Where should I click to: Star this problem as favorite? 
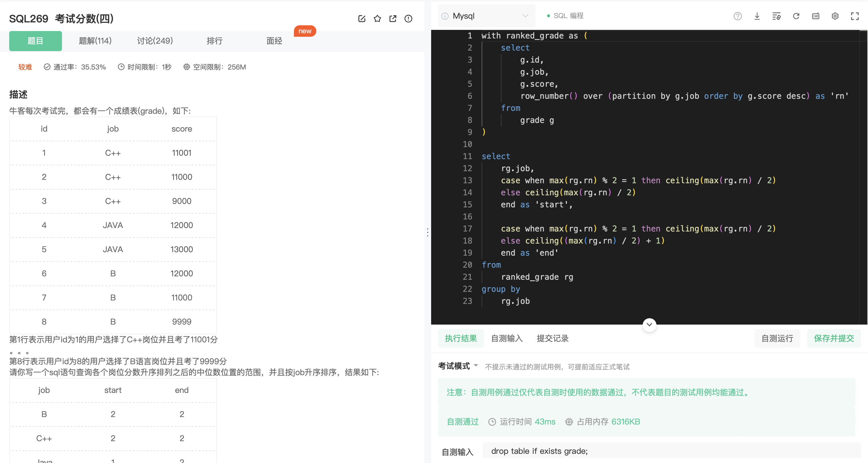click(377, 19)
